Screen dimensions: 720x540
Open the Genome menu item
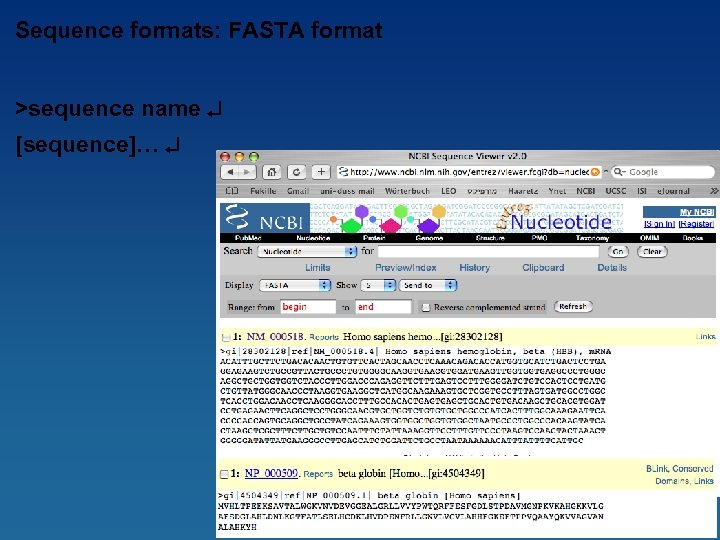pos(429,238)
